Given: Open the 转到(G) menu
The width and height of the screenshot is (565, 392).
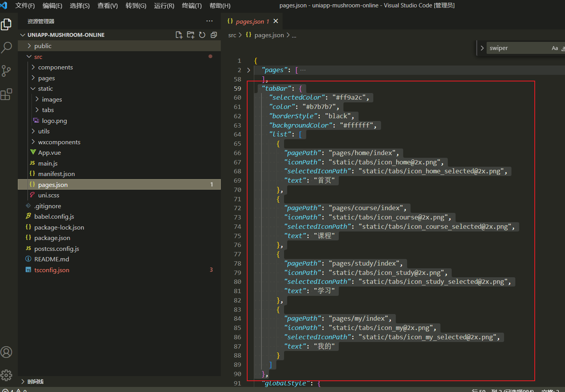Looking at the screenshot, I should [x=136, y=5].
